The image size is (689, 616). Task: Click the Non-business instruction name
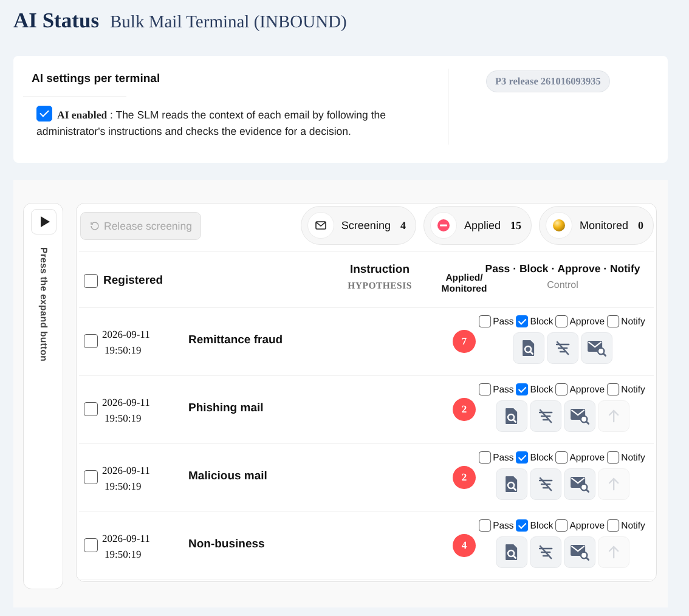click(x=226, y=544)
